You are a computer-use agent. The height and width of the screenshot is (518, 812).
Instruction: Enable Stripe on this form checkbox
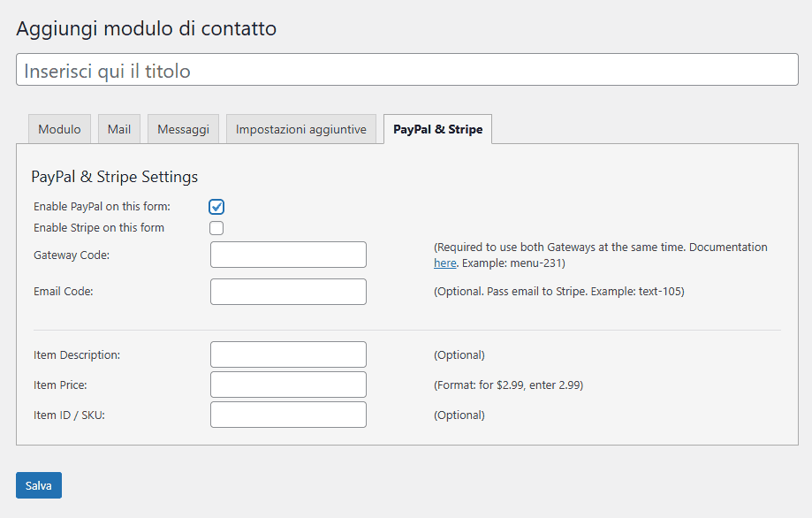tap(216, 228)
